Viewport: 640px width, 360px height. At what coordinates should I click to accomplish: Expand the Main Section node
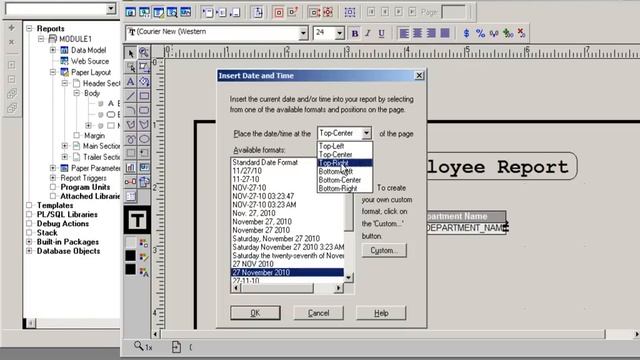click(x=64, y=146)
